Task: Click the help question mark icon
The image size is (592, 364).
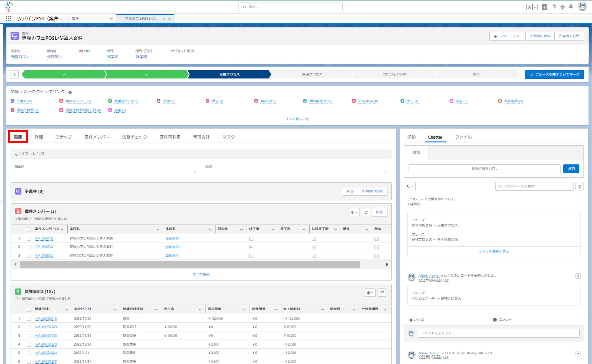Action: coord(554,7)
